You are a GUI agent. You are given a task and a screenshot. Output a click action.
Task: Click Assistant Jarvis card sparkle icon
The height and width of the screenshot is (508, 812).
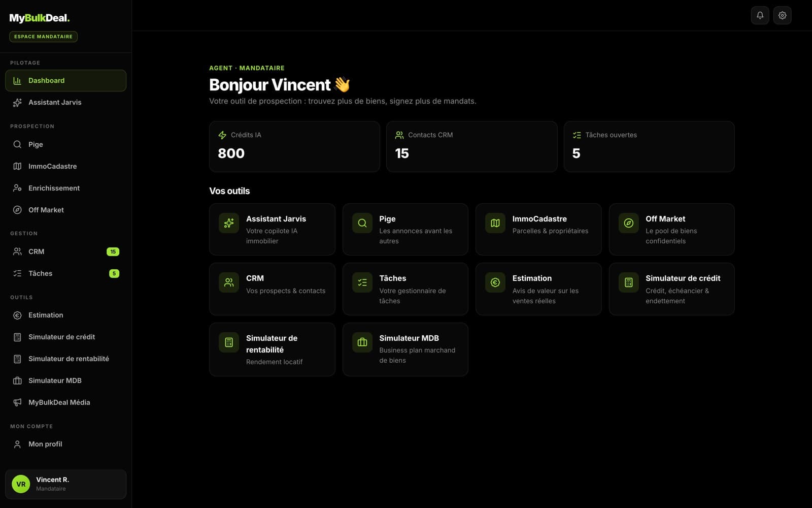229,223
